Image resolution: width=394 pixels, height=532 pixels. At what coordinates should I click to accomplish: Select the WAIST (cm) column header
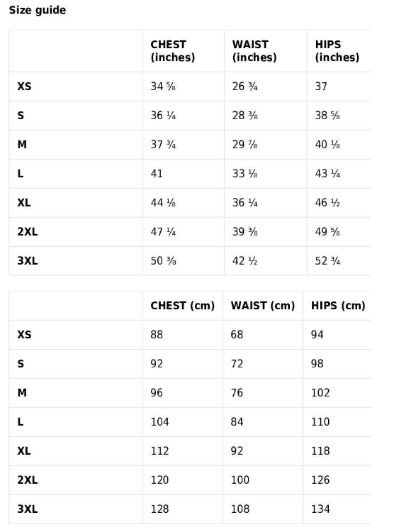coord(263,306)
